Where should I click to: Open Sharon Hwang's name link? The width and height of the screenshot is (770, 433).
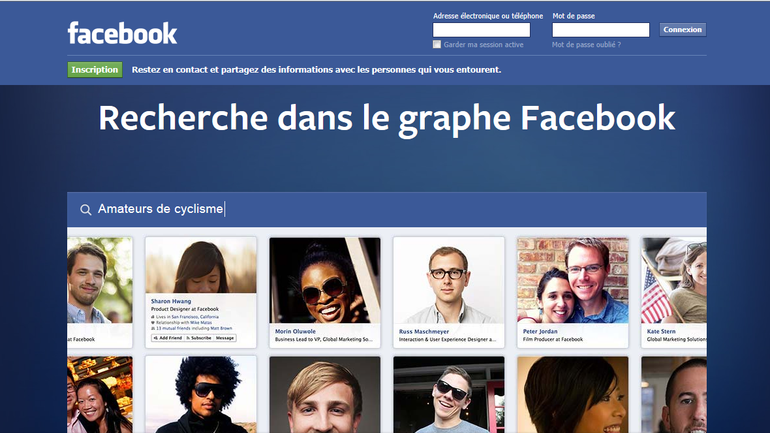click(171, 301)
